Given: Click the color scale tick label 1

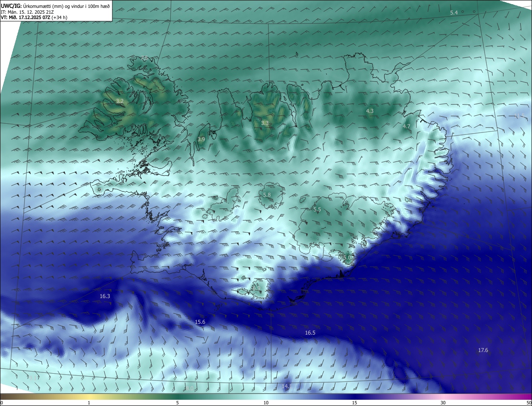Looking at the screenshot, I should [x=89, y=403].
